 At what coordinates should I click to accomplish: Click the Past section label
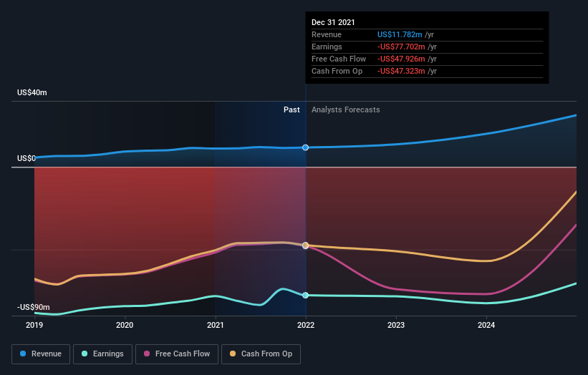pyautogui.click(x=291, y=109)
